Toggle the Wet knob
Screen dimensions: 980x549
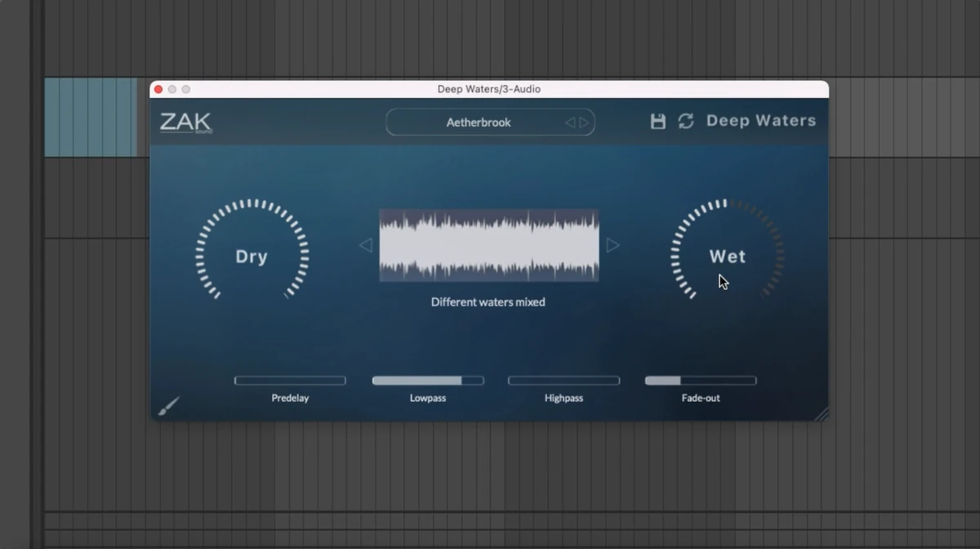pos(727,256)
